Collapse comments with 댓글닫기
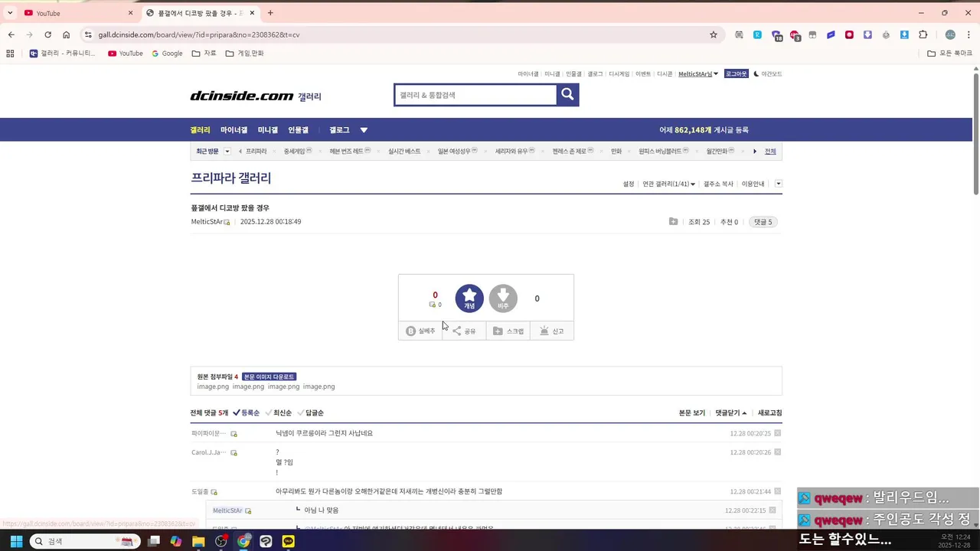Image resolution: width=980 pixels, height=551 pixels. tap(730, 412)
